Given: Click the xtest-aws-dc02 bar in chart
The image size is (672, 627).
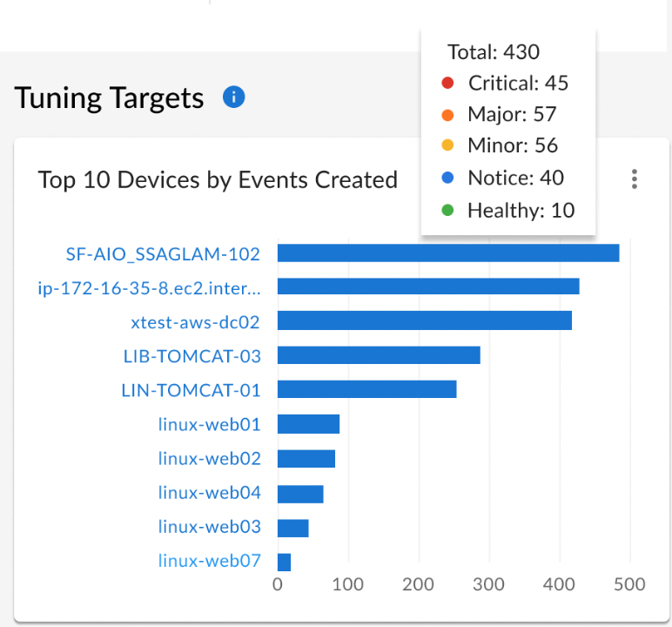Looking at the screenshot, I should tap(425, 320).
